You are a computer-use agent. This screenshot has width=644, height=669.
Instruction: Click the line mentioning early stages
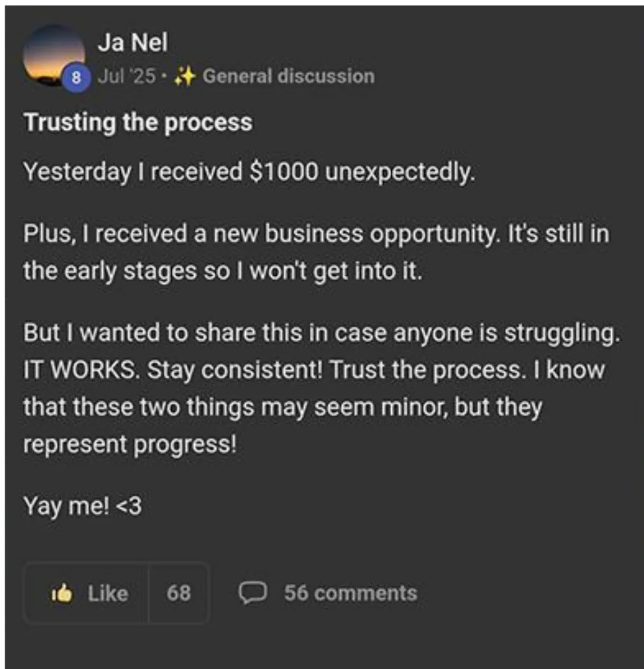(222, 271)
